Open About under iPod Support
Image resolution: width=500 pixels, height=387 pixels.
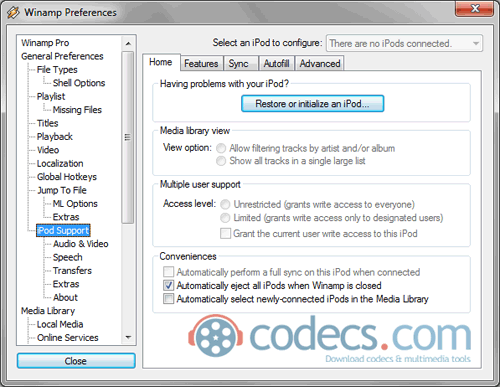[x=65, y=297]
